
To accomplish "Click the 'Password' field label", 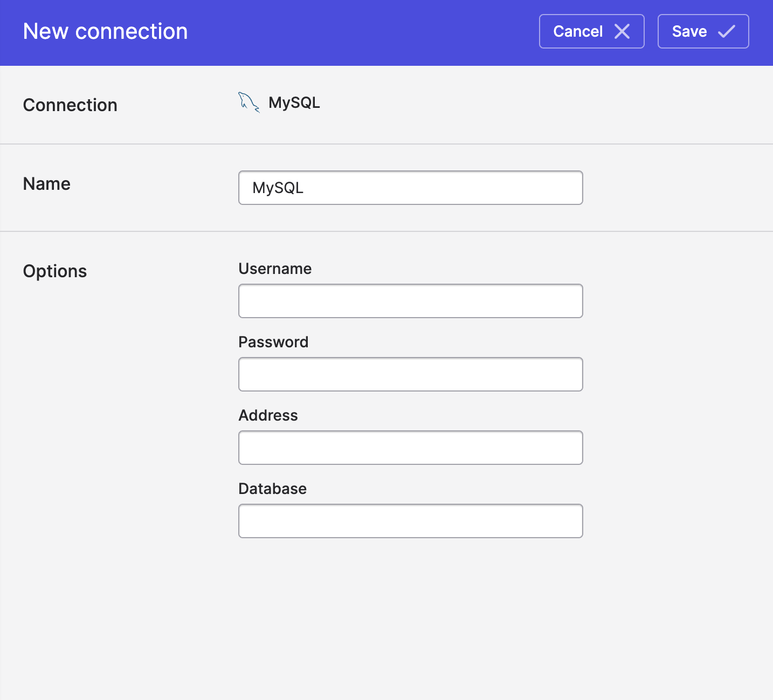I will tap(273, 342).
